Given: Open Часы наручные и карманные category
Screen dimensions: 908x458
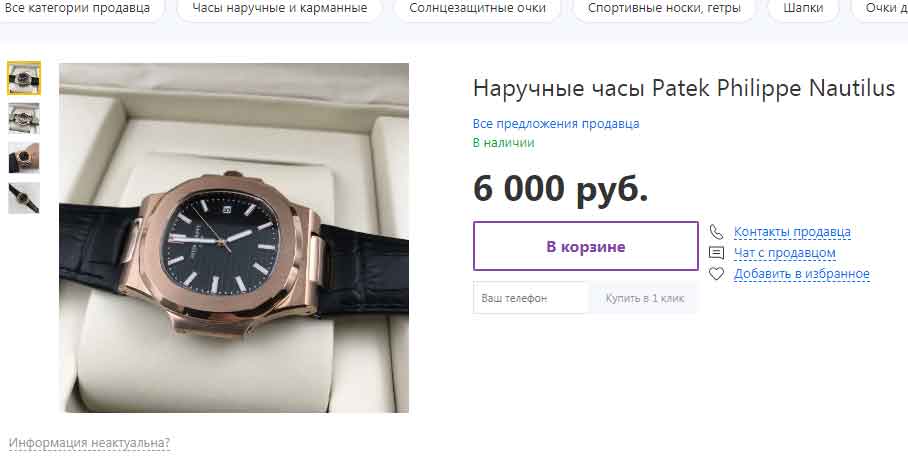Looking at the screenshot, I should point(279,8).
